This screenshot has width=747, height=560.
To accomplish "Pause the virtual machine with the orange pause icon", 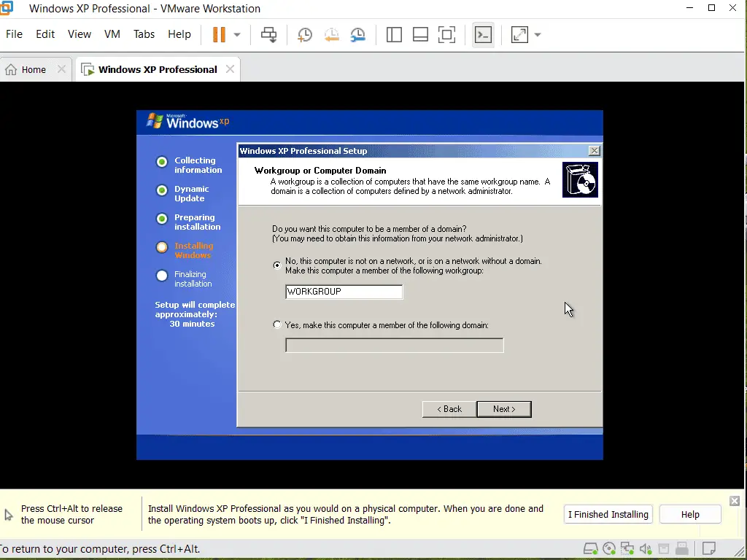I will coord(219,34).
